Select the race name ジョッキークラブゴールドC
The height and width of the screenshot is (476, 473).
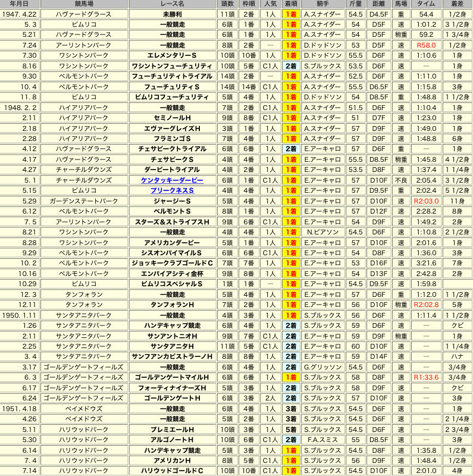[x=172, y=263]
